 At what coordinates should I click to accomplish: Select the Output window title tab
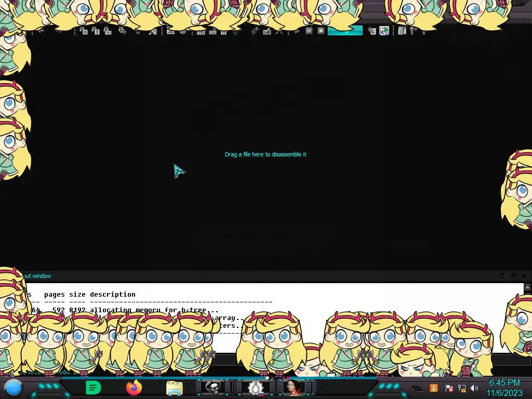pos(37,276)
